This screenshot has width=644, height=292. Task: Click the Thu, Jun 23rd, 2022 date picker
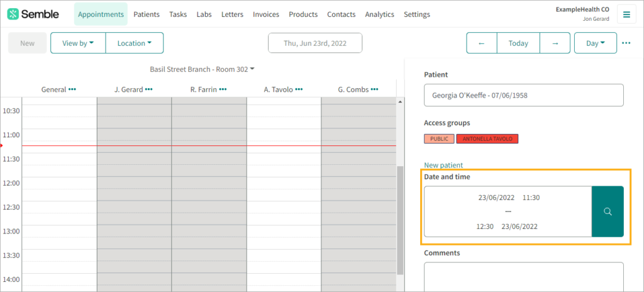[315, 43]
